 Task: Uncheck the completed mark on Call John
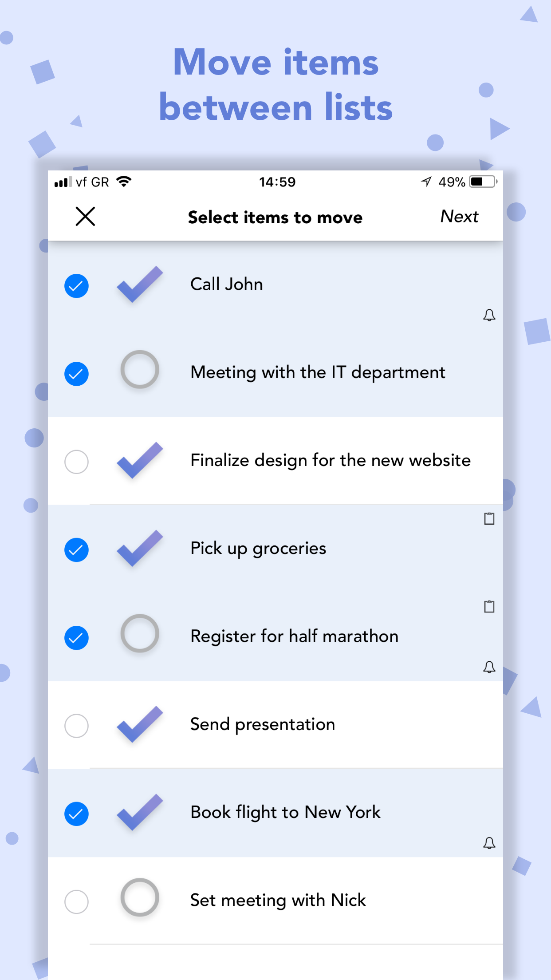pyautogui.click(x=140, y=284)
